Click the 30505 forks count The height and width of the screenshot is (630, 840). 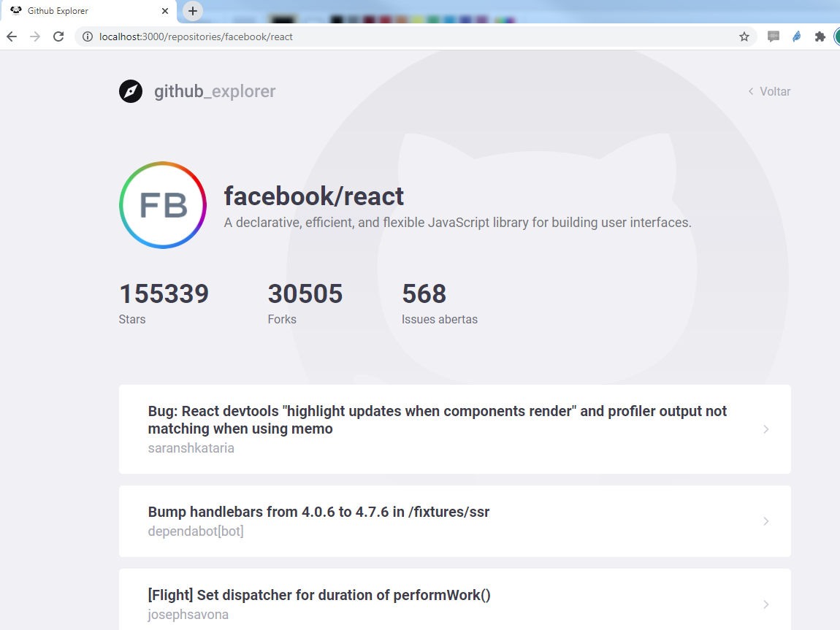(x=305, y=294)
